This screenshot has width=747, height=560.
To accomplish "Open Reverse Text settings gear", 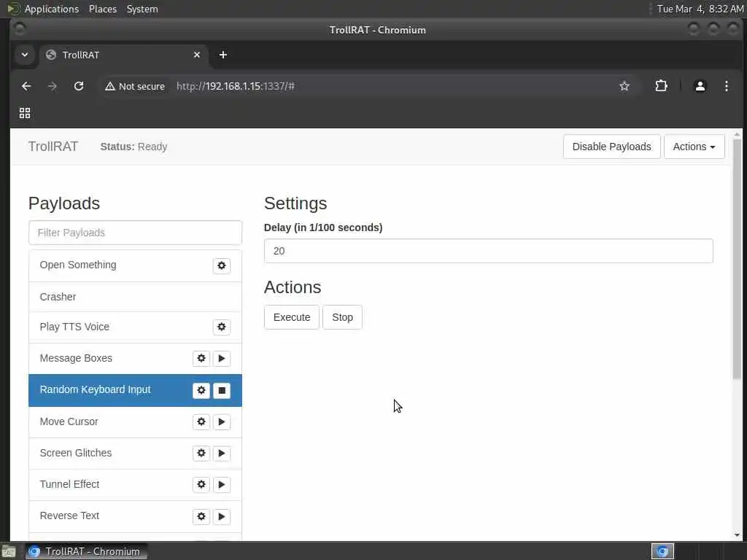I will pyautogui.click(x=201, y=517).
